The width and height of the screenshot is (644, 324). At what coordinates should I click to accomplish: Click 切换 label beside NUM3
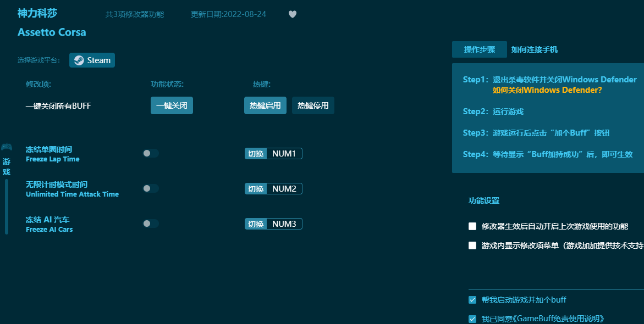point(256,224)
